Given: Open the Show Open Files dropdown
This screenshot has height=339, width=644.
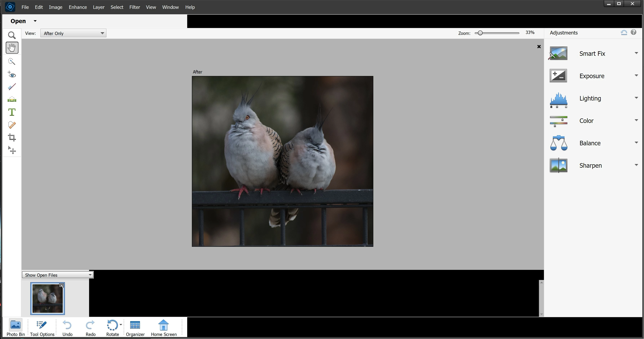Looking at the screenshot, I should click(58, 275).
